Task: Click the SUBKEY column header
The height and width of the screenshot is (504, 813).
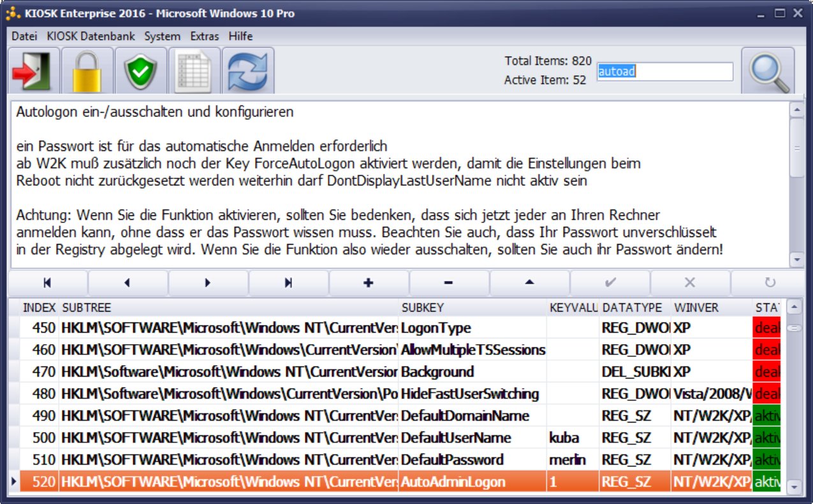Action: tap(473, 308)
